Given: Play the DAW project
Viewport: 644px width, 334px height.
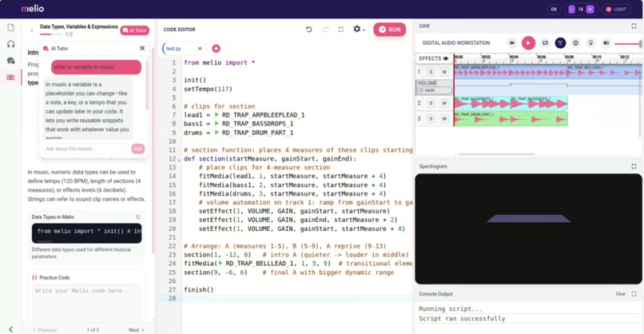Looking at the screenshot, I should pyautogui.click(x=529, y=42).
